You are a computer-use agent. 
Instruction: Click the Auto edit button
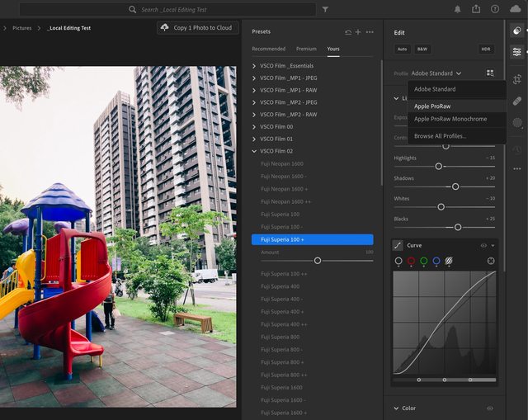tap(403, 49)
